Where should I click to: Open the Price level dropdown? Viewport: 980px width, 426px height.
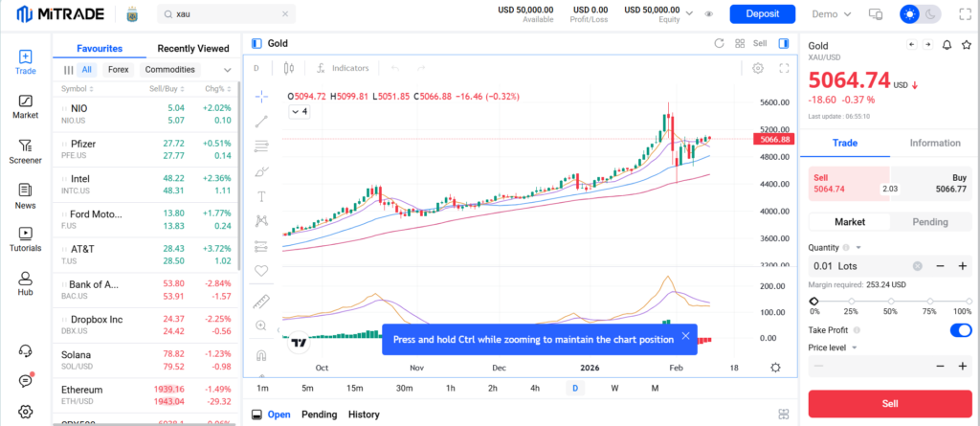[833, 348]
